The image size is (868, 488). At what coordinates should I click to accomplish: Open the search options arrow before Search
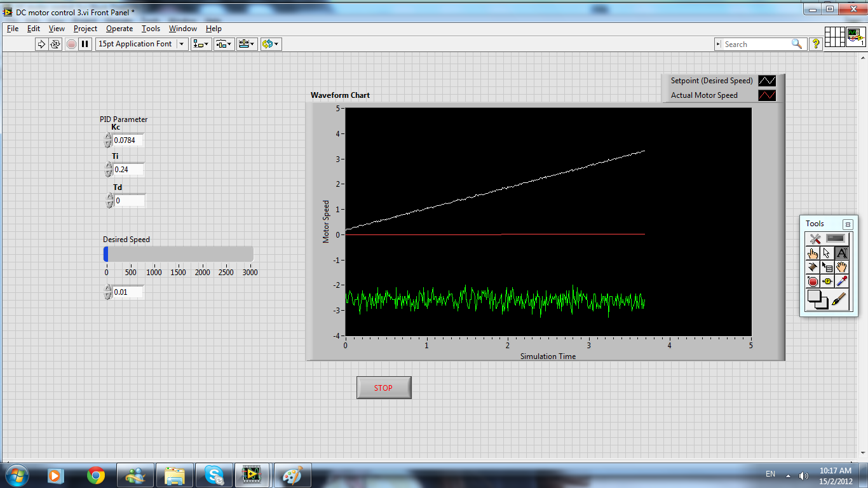click(719, 44)
